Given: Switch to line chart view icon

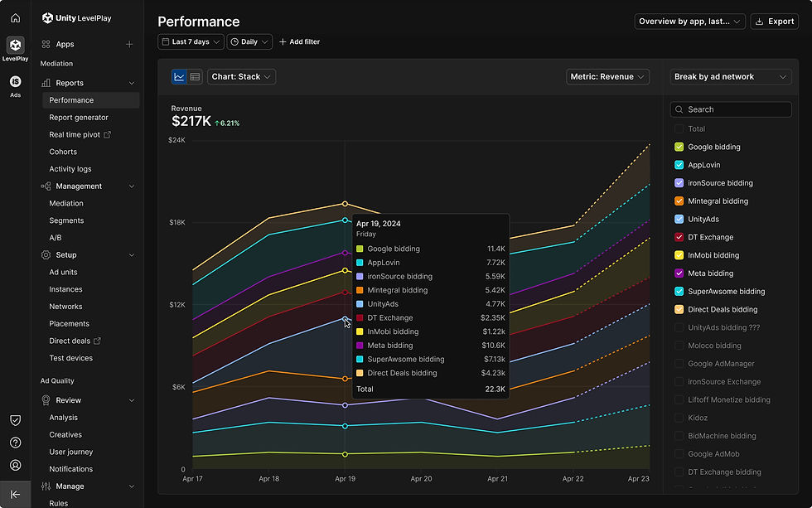Looking at the screenshot, I should click(179, 76).
